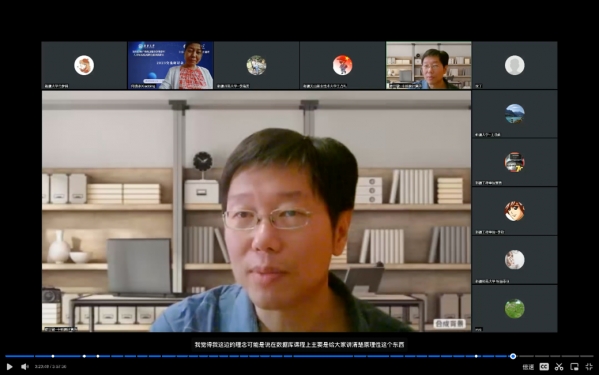Select the top-row tile with the round photo avatar
This screenshot has height=375, width=599.
(256, 65)
